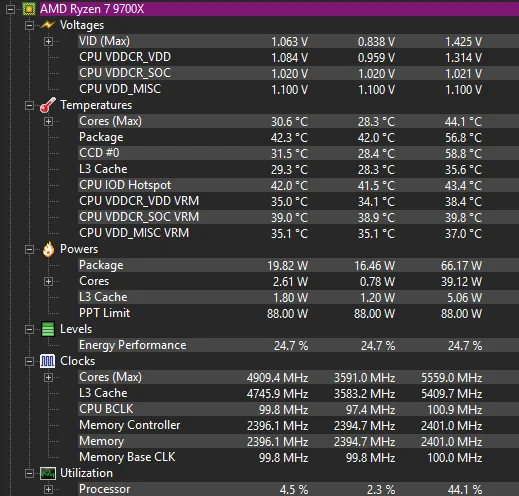
Task: Select the Memory Controller clock row
Action: coord(298,425)
